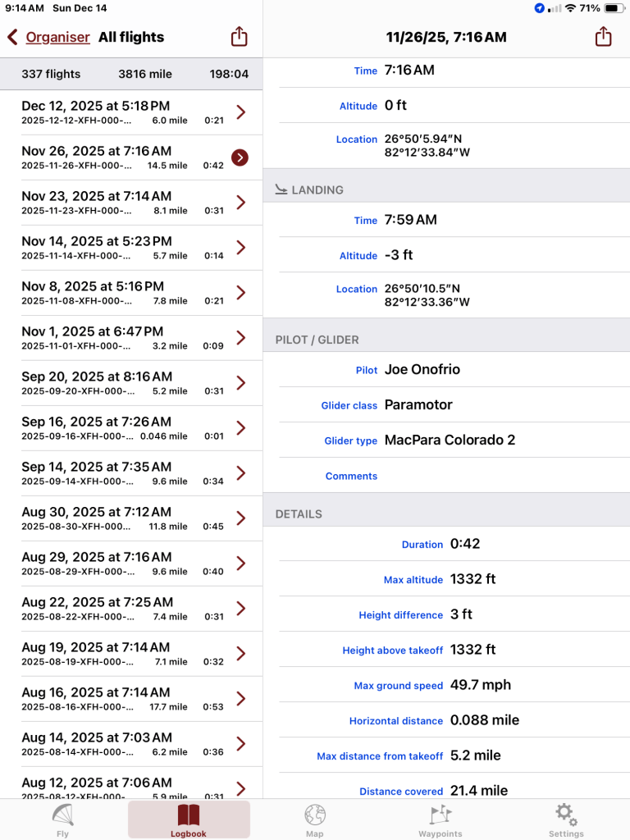Image resolution: width=630 pixels, height=840 pixels.
Task: Open the Settings gears icon
Action: [566, 818]
